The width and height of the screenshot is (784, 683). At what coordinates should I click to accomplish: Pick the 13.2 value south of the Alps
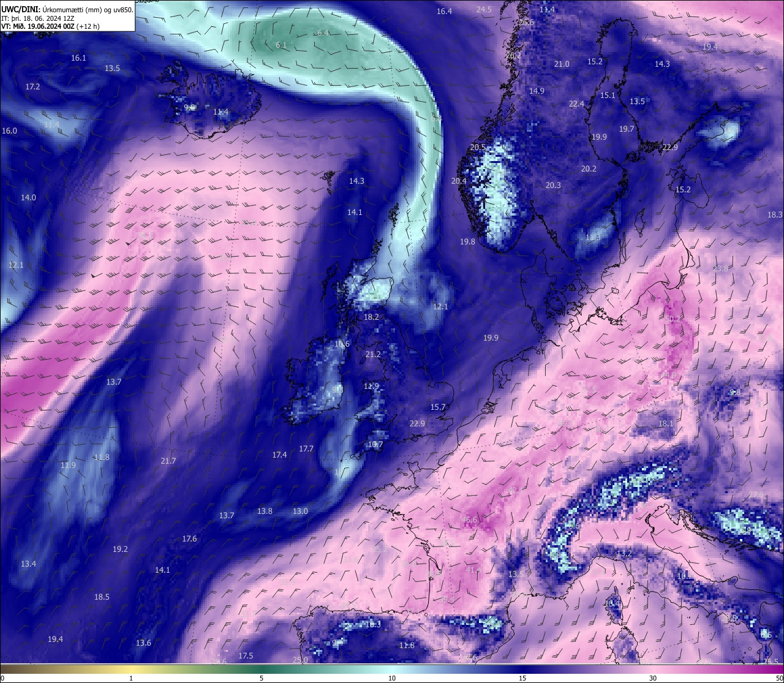pyautogui.click(x=624, y=554)
